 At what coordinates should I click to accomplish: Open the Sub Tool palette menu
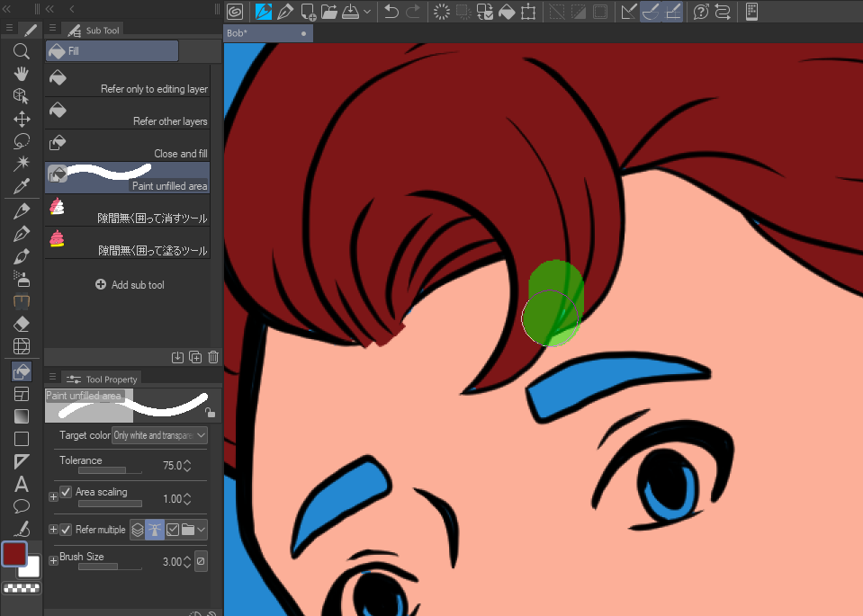pos(52,28)
